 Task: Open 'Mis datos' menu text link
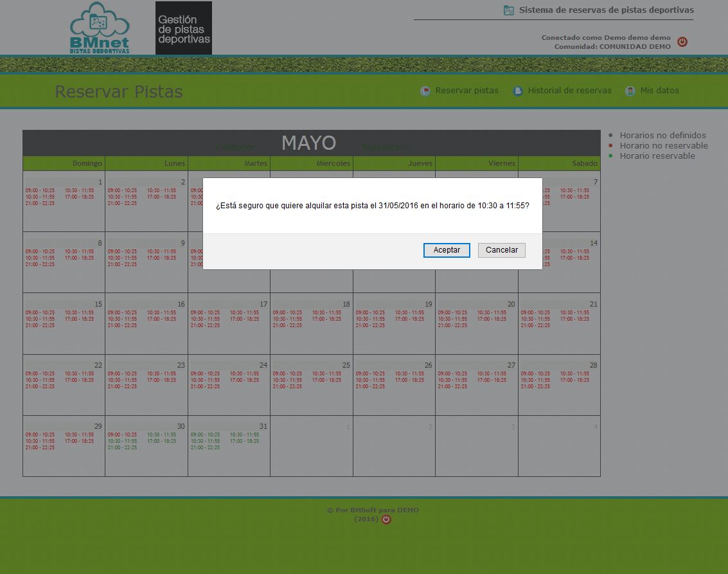659,91
